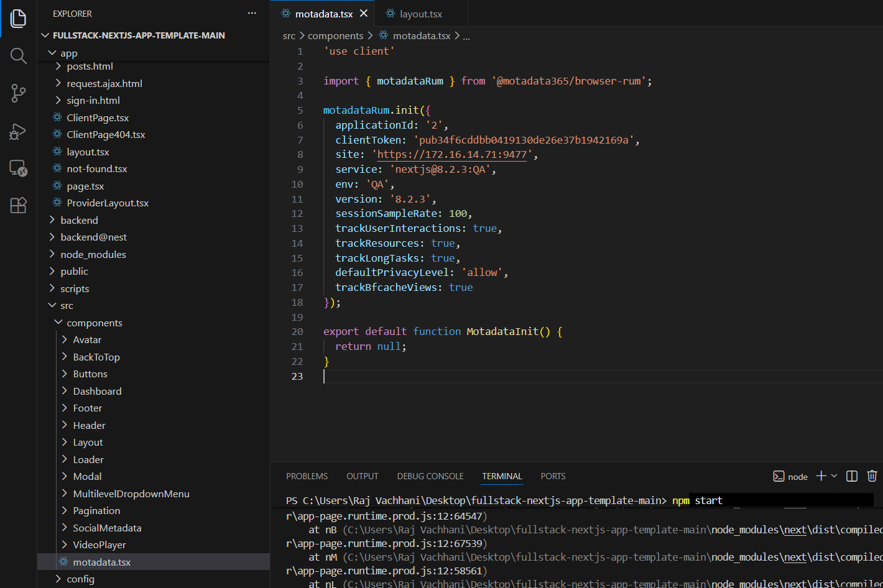Expand the SocialMetadata folder

(x=154, y=528)
